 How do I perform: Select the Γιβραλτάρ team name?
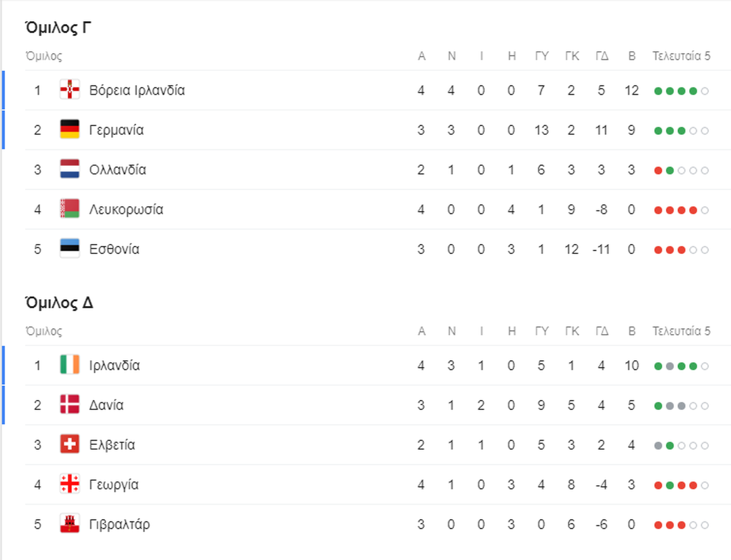tap(120, 525)
